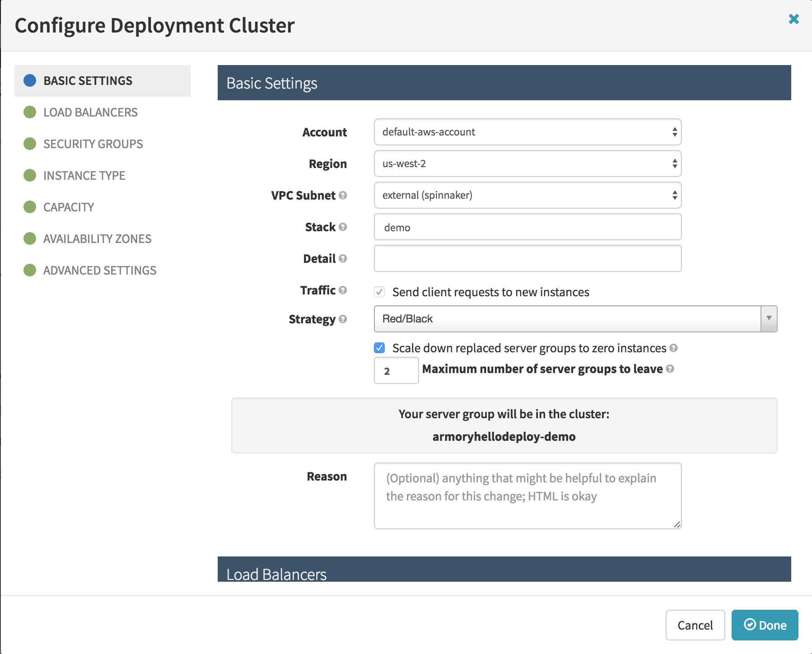Close the Configure Deployment Cluster dialog
The height and width of the screenshot is (654, 812).
pyautogui.click(x=793, y=19)
